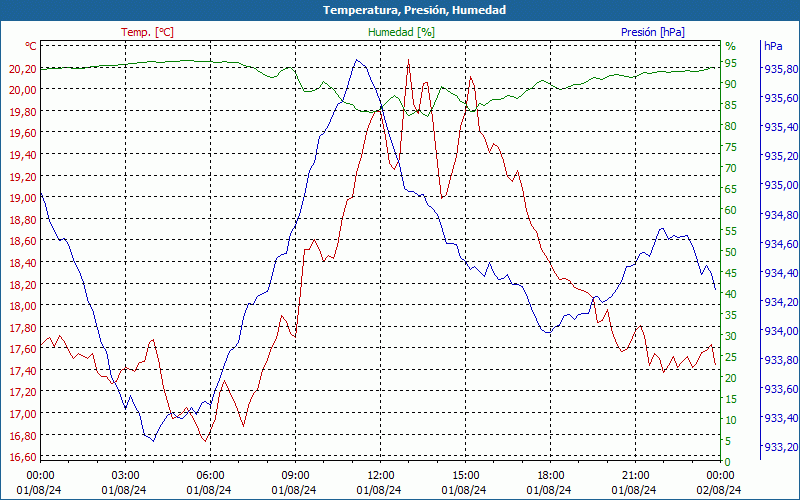
Task: Click the '12:00' time axis label
Action: point(381,474)
